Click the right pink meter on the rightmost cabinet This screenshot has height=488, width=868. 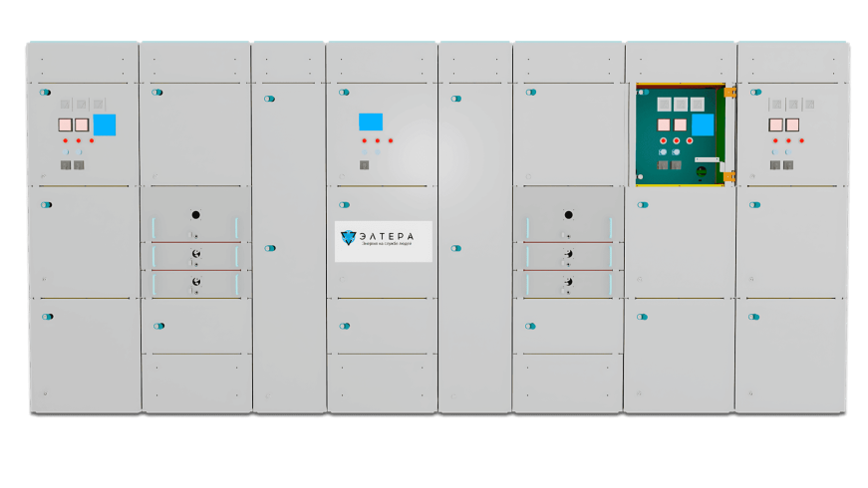[792, 124]
